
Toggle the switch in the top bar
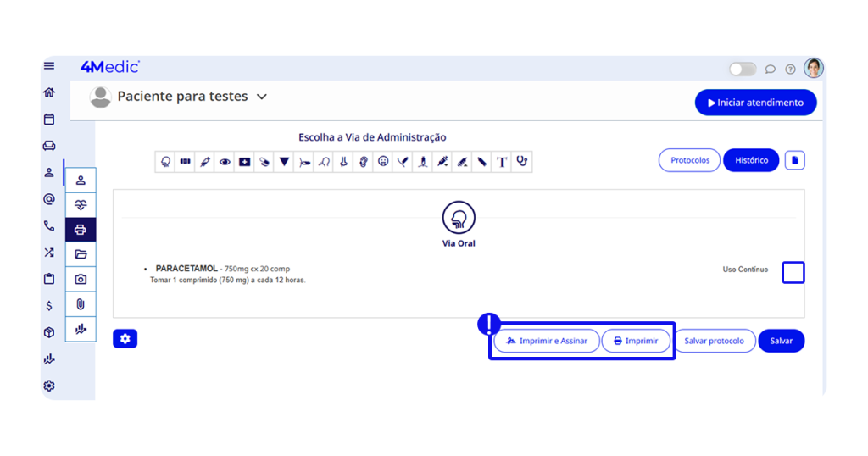[743, 70]
